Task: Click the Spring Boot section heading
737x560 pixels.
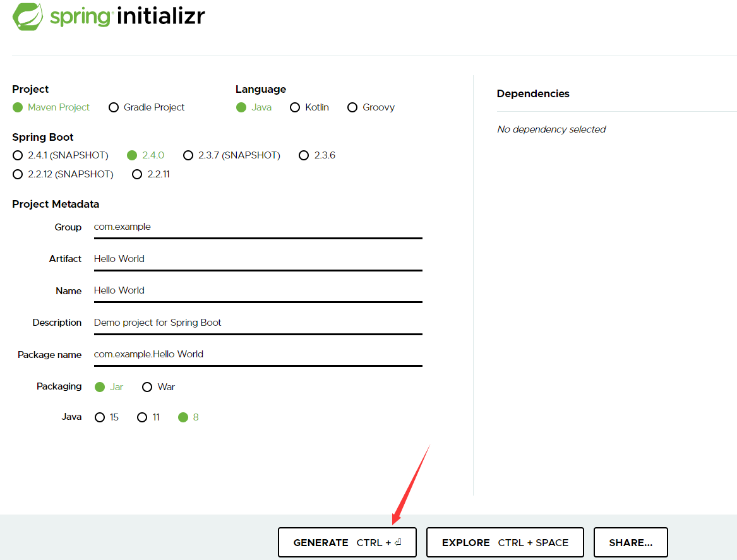Action: [x=43, y=137]
